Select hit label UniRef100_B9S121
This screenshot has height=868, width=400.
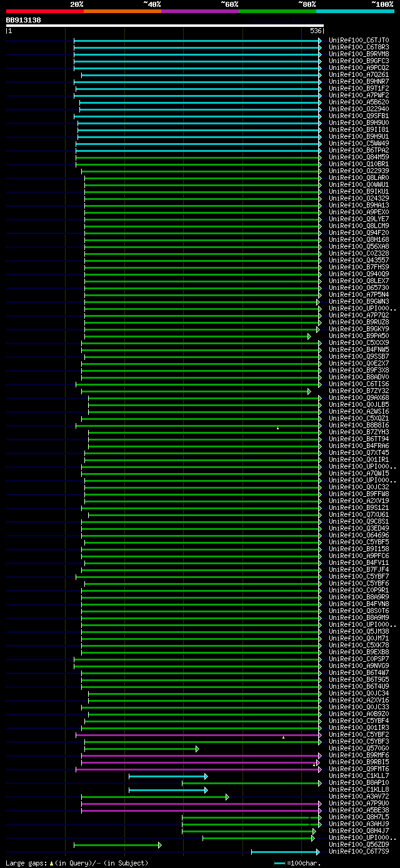(359, 508)
